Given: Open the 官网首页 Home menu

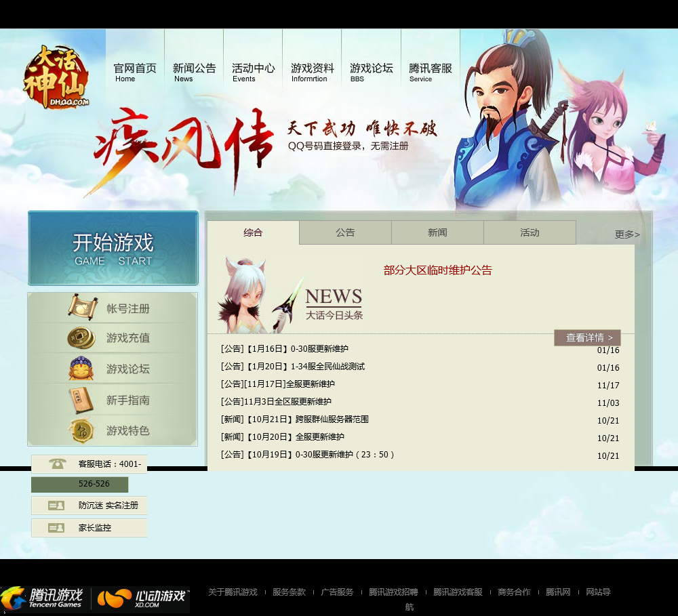Looking at the screenshot, I should pos(135,73).
